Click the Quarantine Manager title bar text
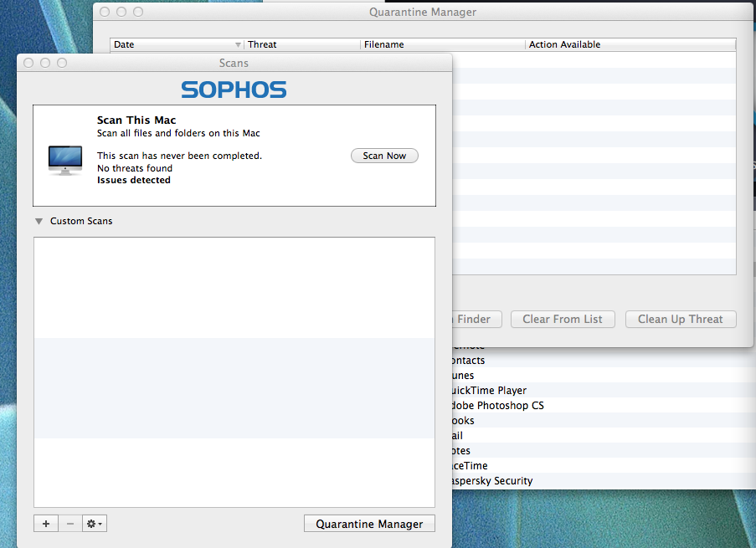The image size is (756, 548). pos(423,12)
